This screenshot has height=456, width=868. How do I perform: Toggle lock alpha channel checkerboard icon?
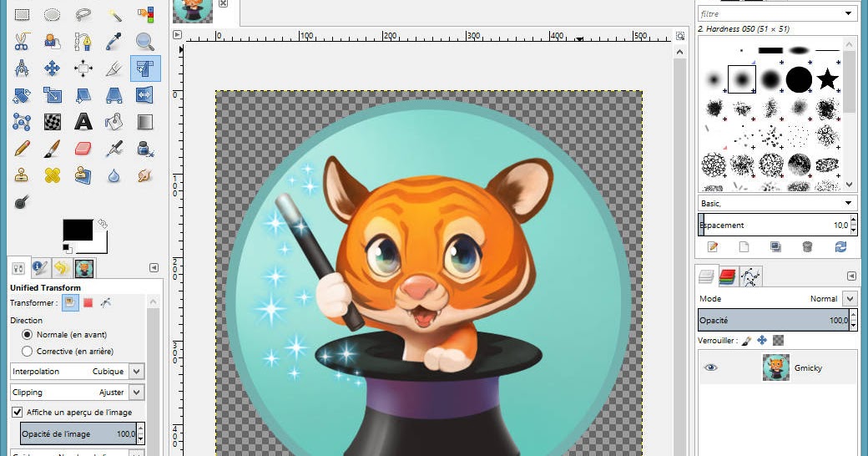pyautogui.click(x=779, y=340)
